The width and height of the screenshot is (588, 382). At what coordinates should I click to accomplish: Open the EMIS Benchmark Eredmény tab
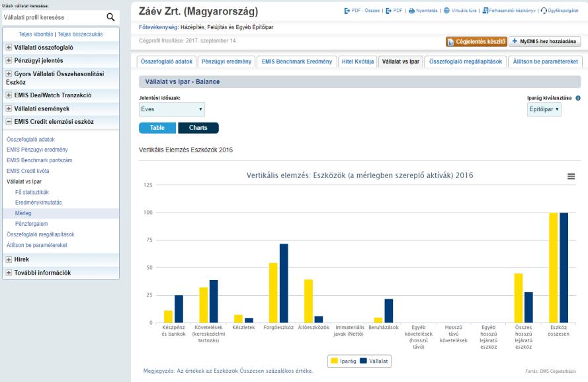(x=297, y=62)
